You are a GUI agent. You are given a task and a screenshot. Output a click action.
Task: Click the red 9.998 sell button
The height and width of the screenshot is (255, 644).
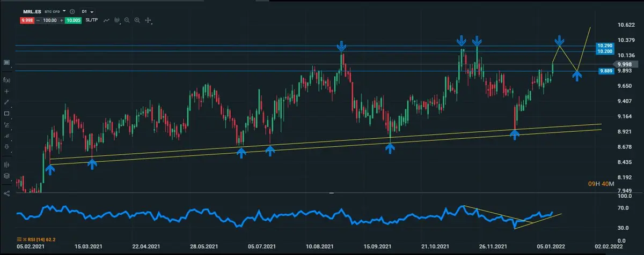point(27,20)
